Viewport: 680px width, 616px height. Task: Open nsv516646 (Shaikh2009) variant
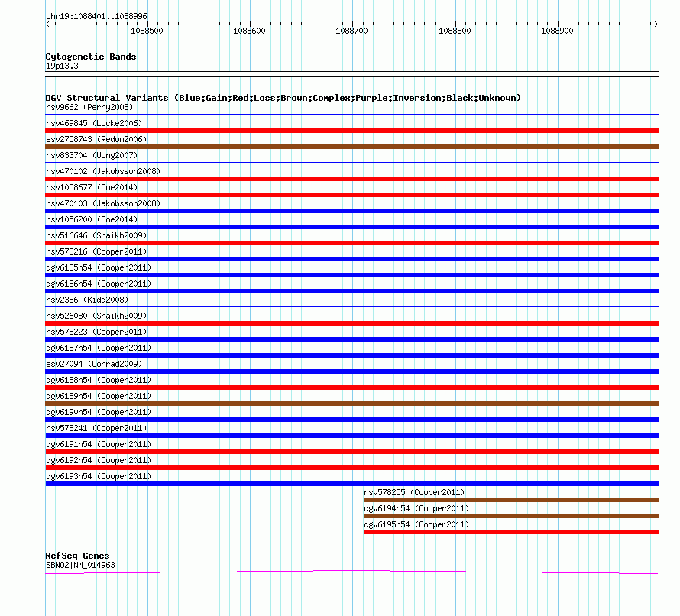[x=96, y=235]
